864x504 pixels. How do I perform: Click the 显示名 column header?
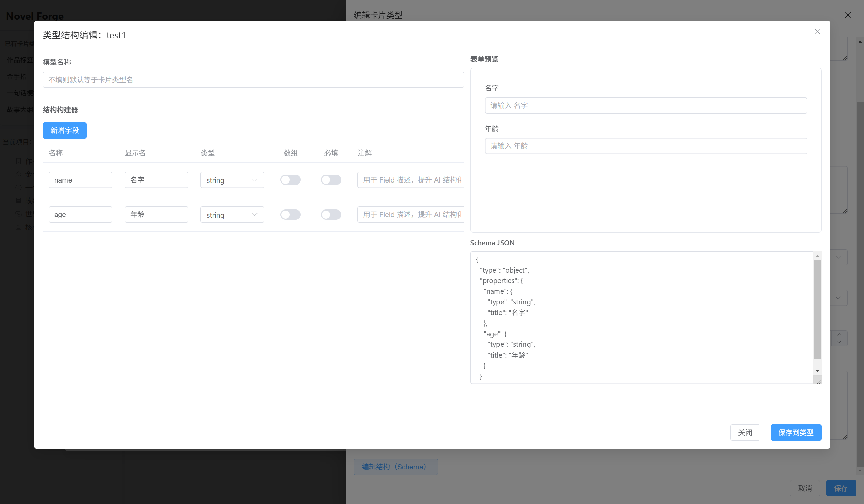click(135, 153)
